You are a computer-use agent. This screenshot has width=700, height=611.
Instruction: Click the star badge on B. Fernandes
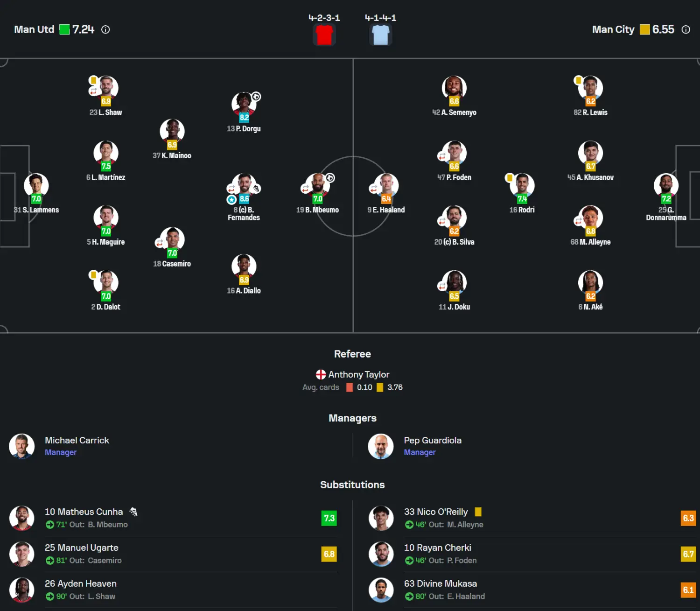pyautogui.click(x=231, y=200)
